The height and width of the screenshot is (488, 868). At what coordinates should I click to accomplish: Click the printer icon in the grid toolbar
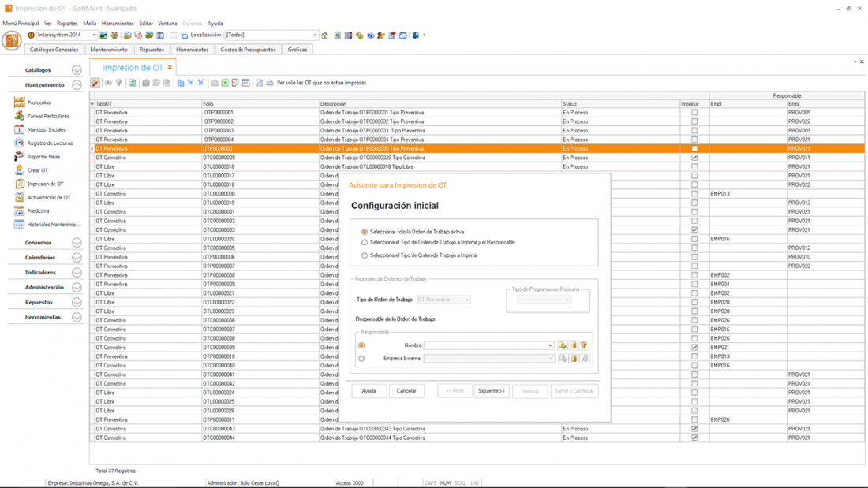(270, 83)
